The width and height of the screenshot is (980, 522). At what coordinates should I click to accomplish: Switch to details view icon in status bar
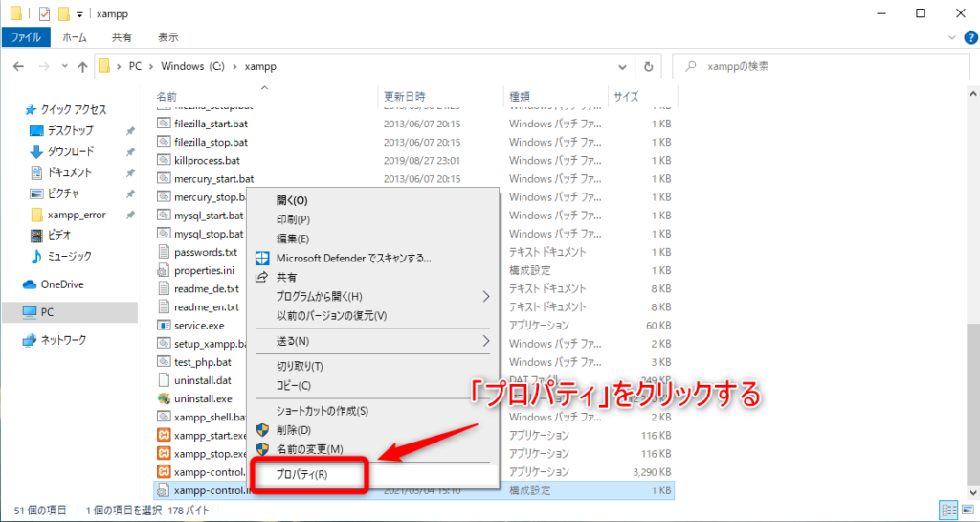coord(948,511)
